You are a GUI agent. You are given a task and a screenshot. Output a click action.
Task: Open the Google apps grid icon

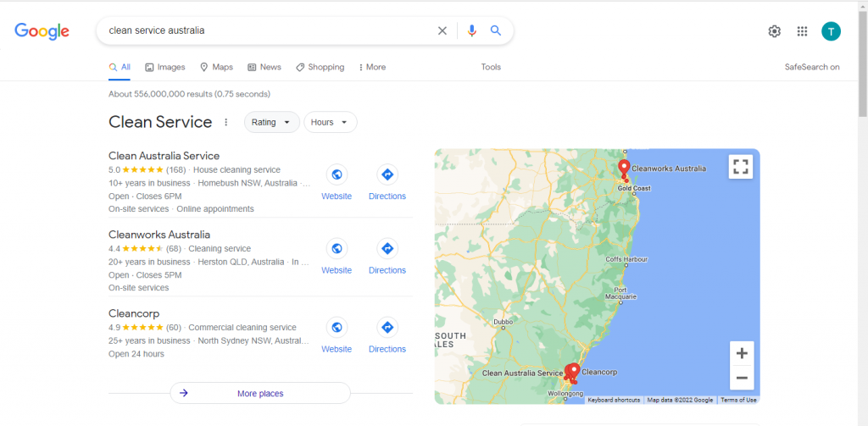[802, 31]
